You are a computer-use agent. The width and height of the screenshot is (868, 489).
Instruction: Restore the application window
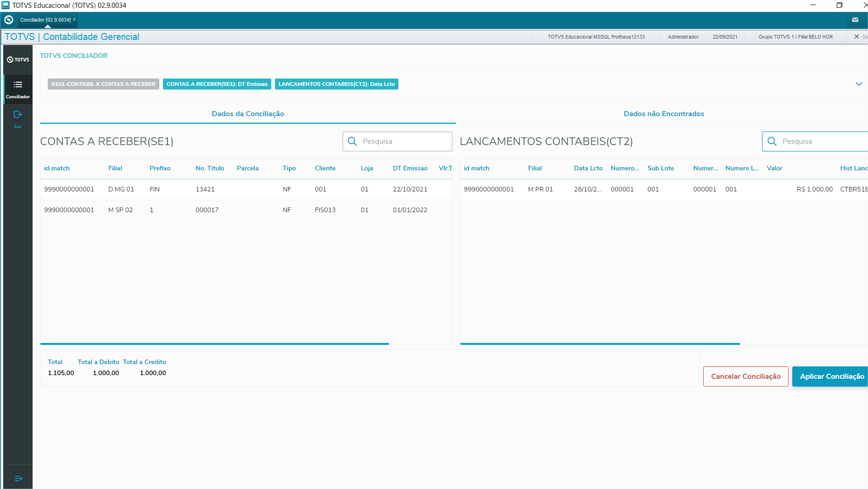[x=840, y=5]
